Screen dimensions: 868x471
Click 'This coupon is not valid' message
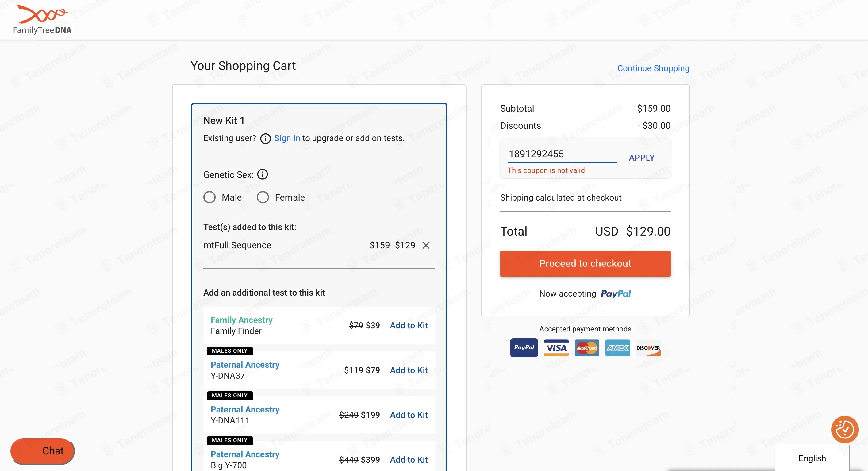[x=546, y=170]
